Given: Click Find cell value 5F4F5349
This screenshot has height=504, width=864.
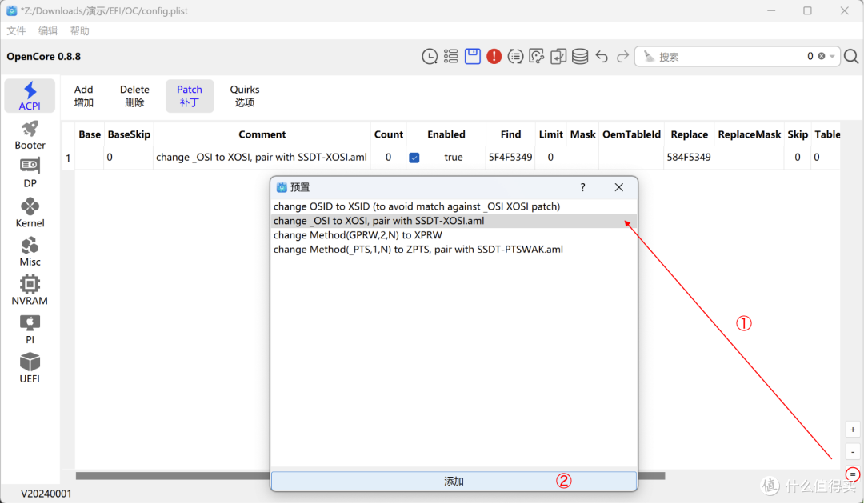Looking at the screenshot, I should [x=510, y=158].
